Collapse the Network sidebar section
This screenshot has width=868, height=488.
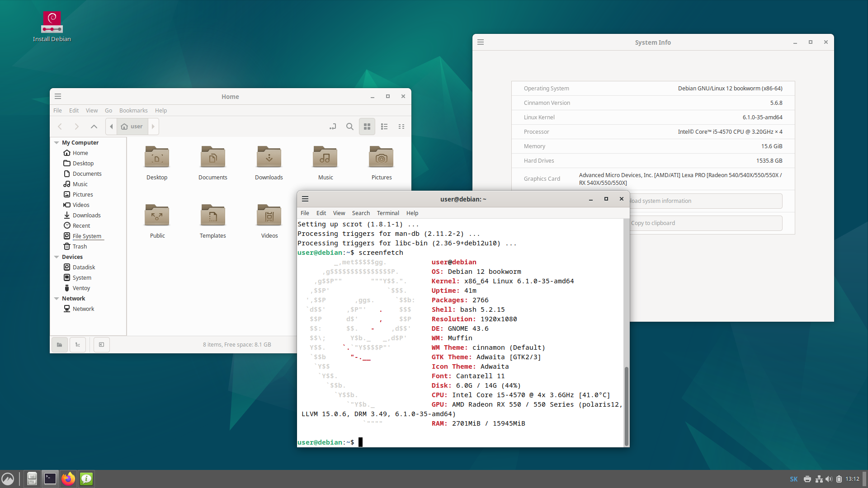click(57, 299)
